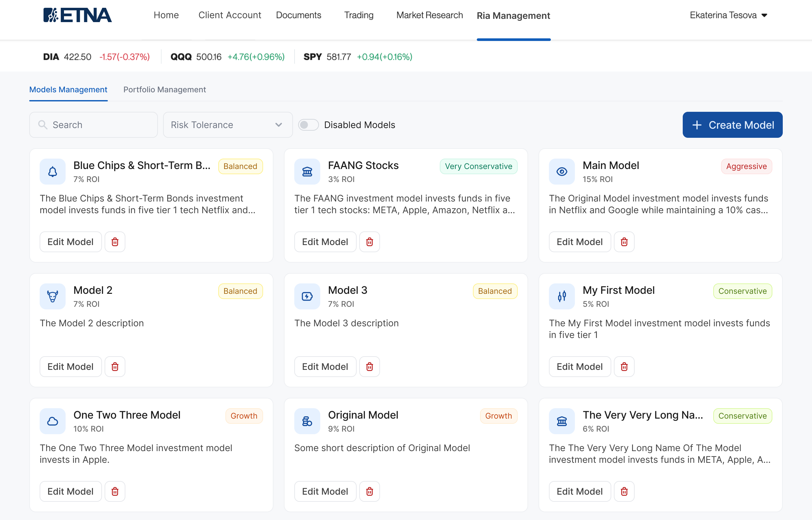The width and height of the screenshot is (812, 520).
Task: Click the bull icon of Model 2
Action: [x=53, y=296]
